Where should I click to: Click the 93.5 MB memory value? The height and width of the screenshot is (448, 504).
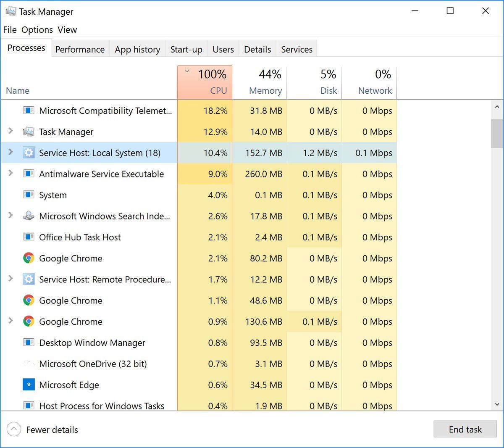266,343
